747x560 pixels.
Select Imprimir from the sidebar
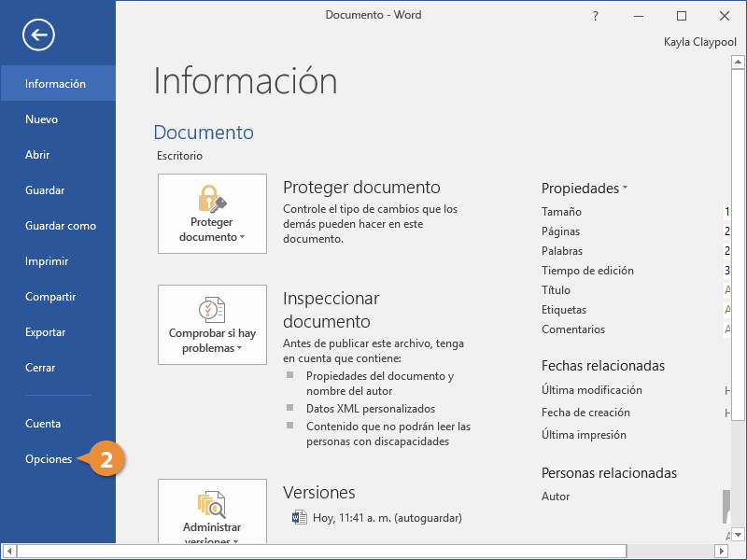click(48, 261)
